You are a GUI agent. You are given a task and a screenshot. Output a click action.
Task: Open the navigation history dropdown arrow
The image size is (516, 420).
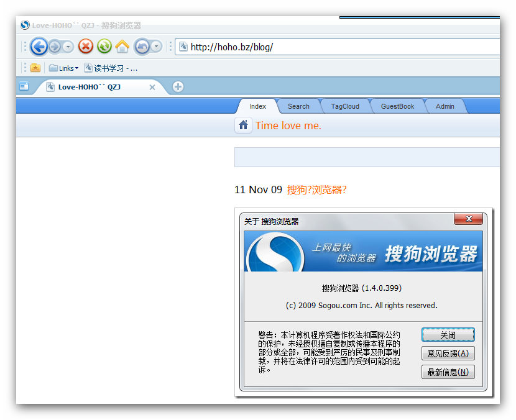click(68, 47)
